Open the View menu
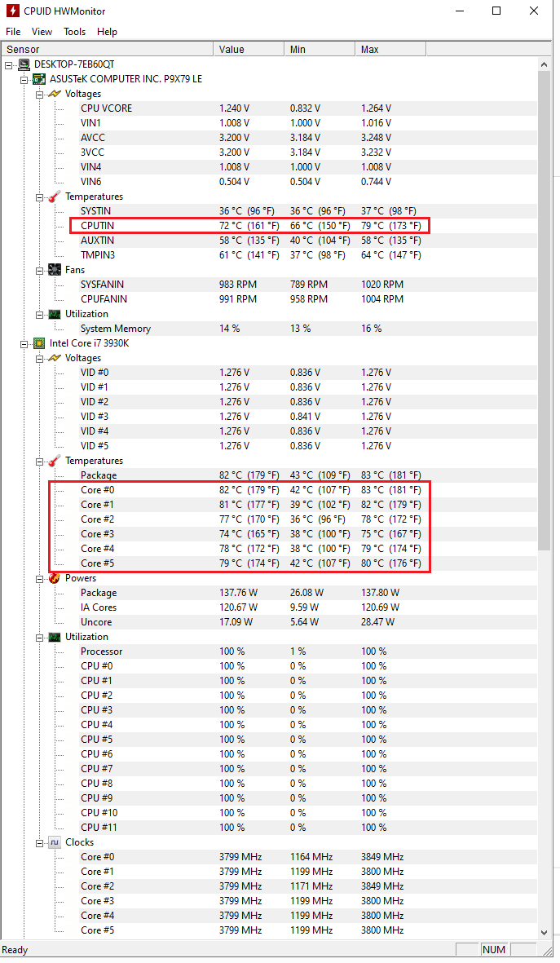 coord(42,32)
